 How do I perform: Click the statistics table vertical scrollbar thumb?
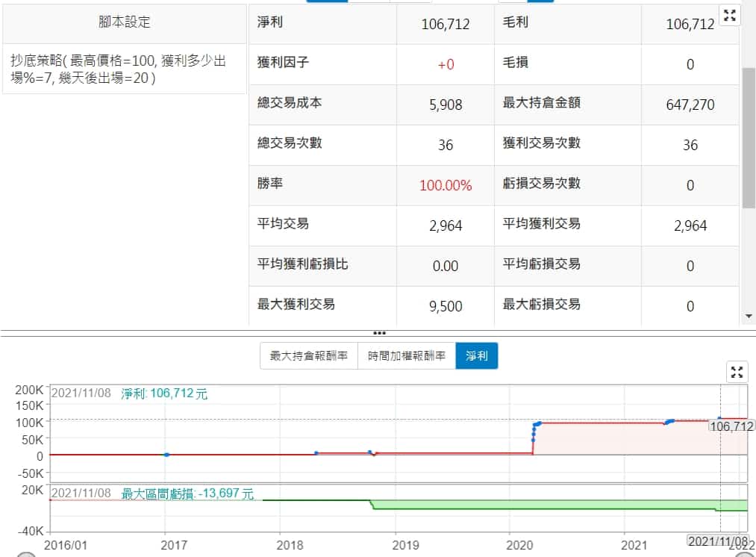coord(749,138)
